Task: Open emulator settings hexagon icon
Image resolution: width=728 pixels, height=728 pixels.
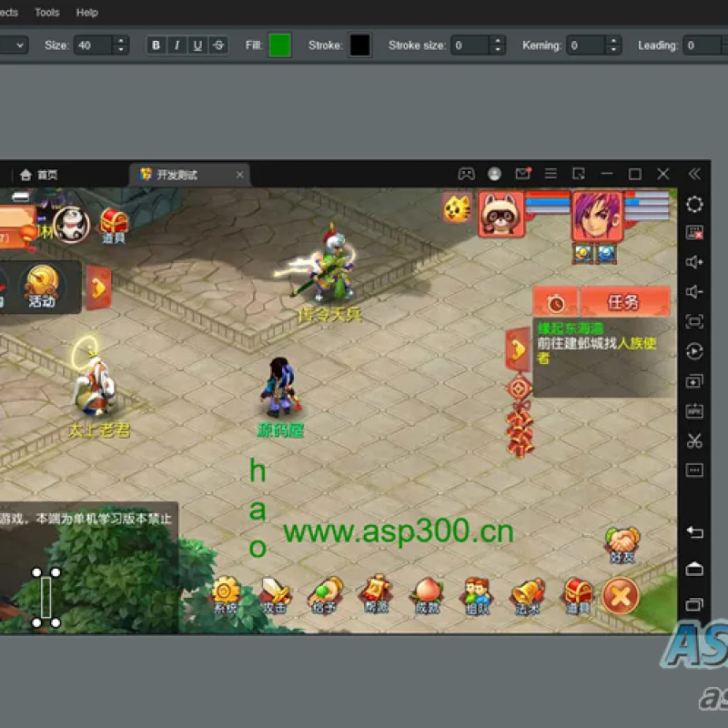Action: [x=694, y=204]
